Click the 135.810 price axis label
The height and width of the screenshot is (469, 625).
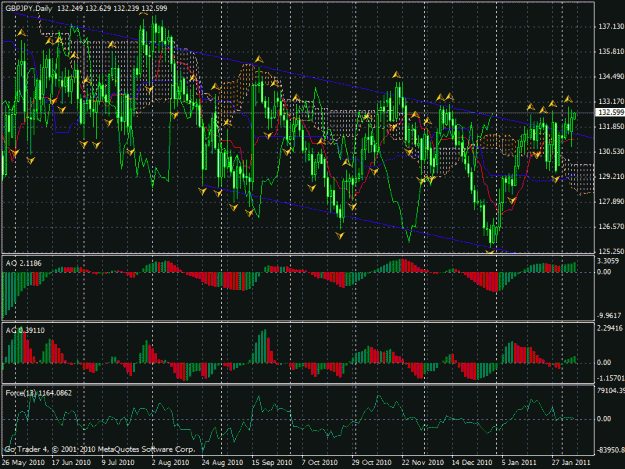point(611,51)
